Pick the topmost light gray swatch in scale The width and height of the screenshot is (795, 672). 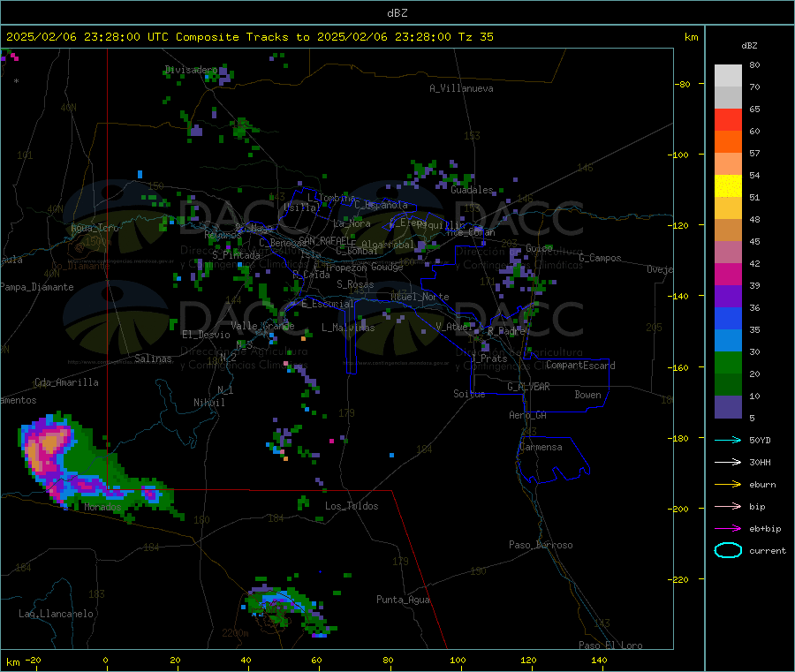pyautogui.click(x=728, y=76)
